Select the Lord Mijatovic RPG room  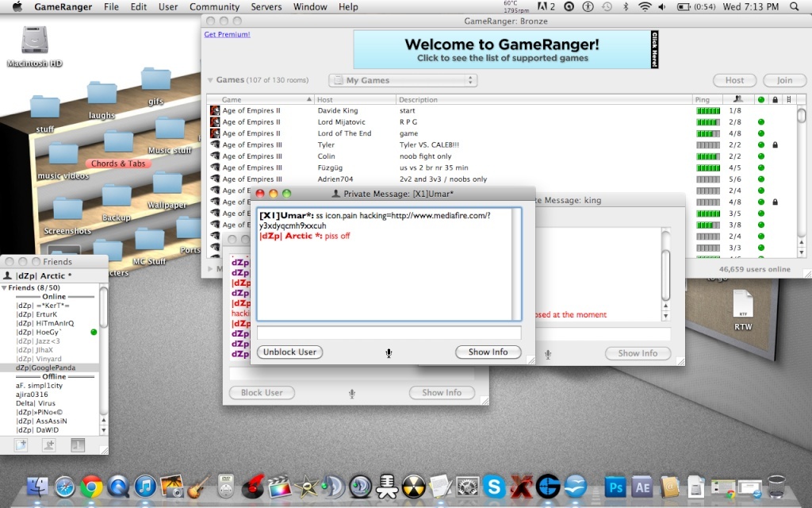pos(501,121)
